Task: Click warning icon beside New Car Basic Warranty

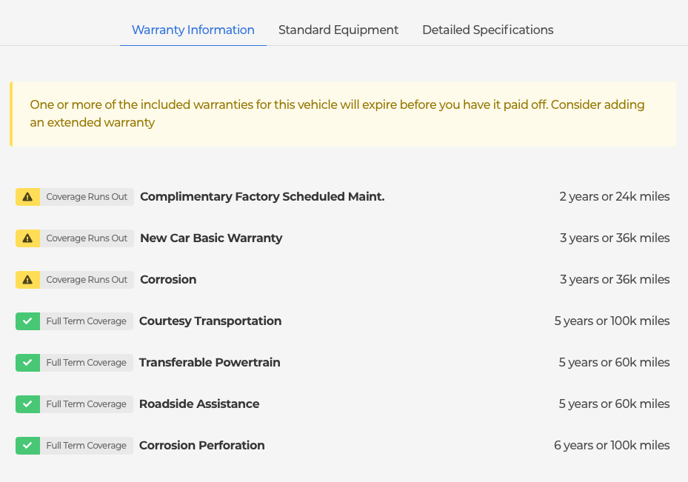Action: [27, 238]
